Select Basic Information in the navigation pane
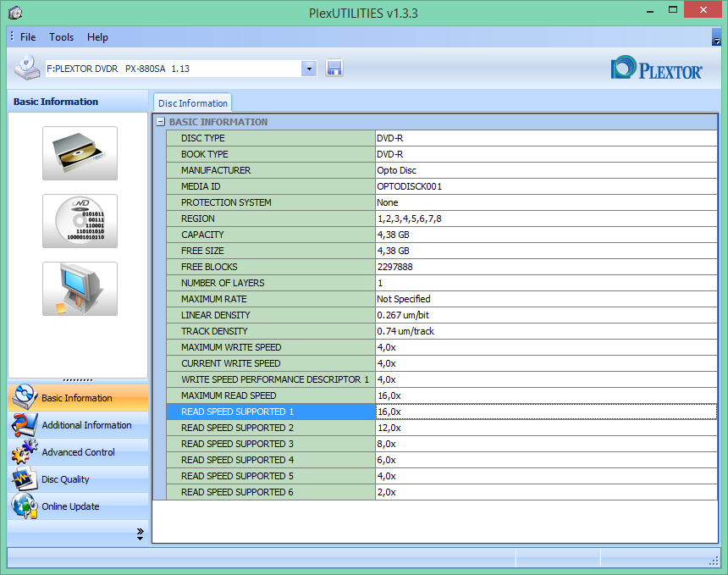Screen dimensions: 728x575 (x=77, y=398)
